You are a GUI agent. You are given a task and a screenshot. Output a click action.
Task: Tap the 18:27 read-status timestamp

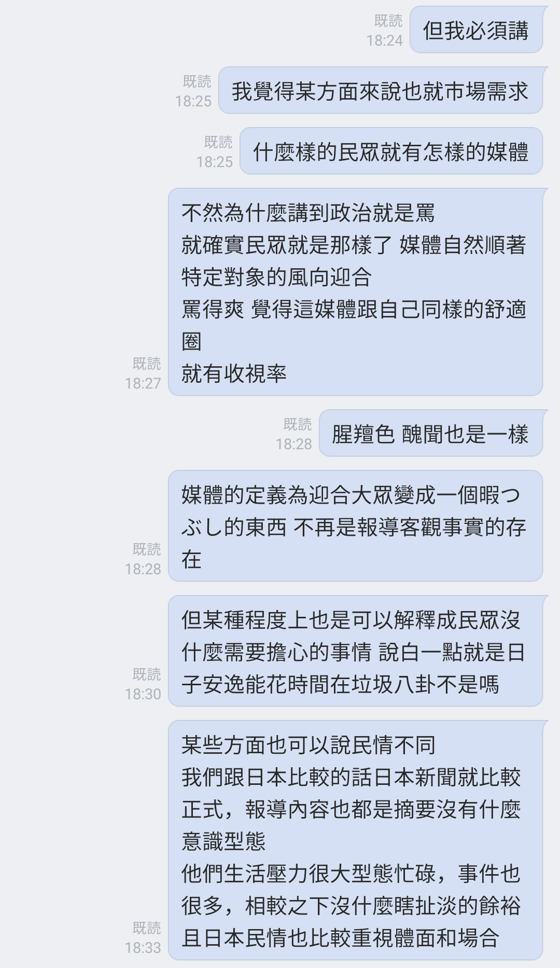pos(143,383)
